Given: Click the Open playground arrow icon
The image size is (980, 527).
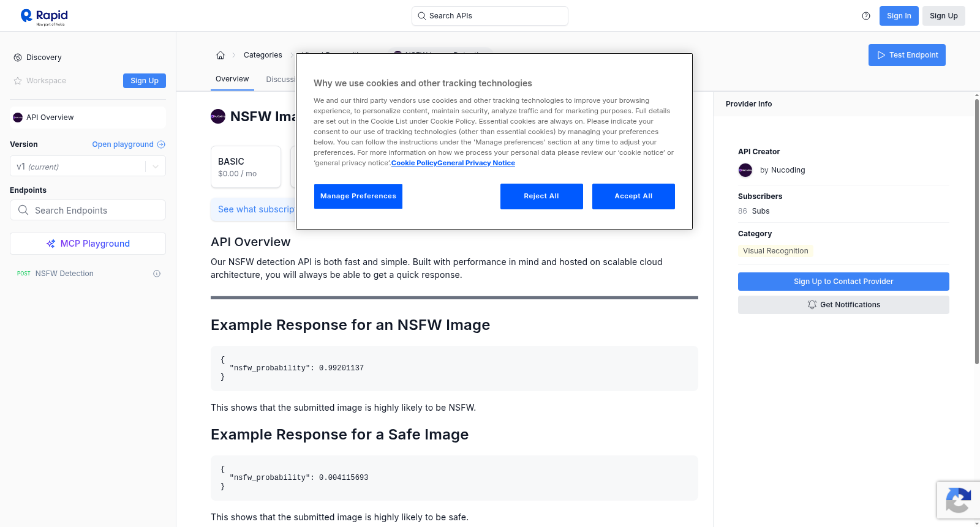Looking at the screenshot, I should click(x=161, y=144).
